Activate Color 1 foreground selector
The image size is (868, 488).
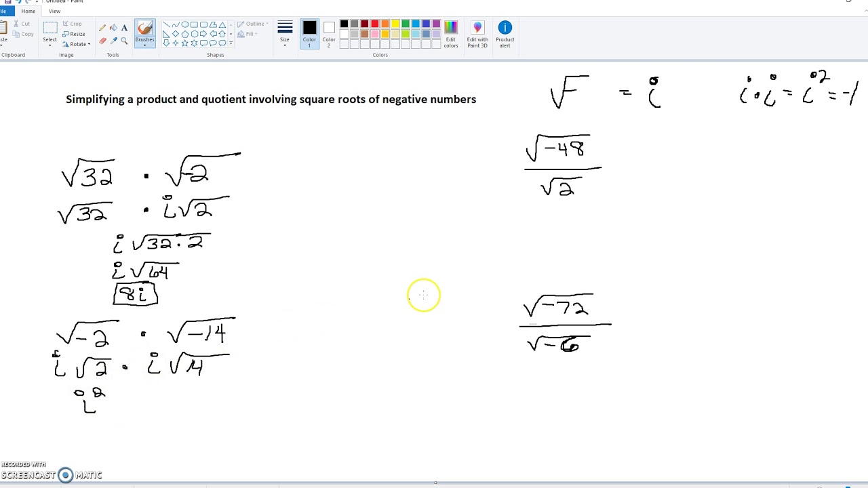tap(309, 34)
